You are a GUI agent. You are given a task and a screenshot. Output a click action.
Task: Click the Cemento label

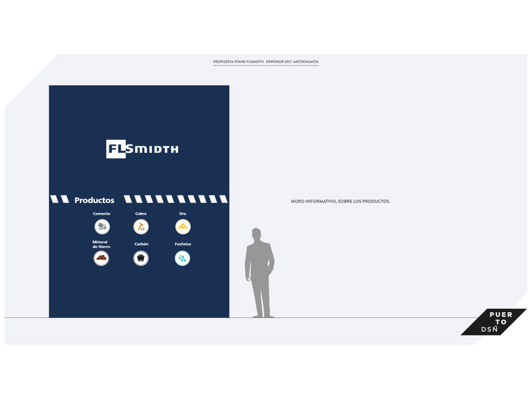tap(101, 214)
